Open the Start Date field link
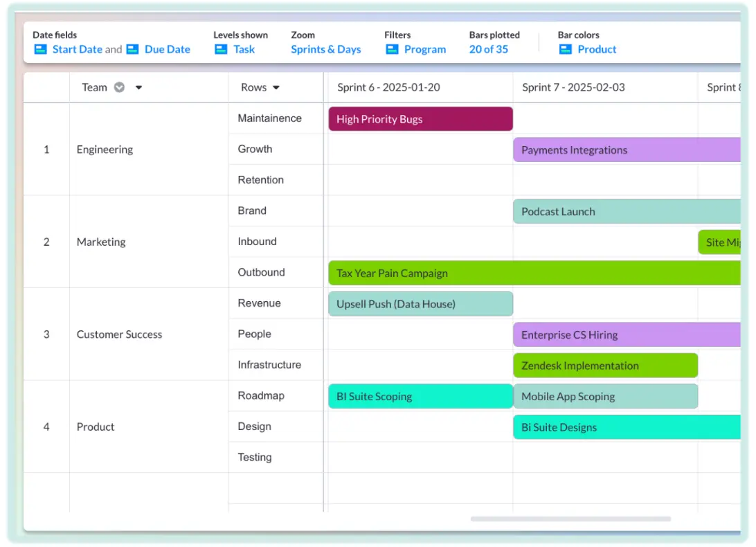This screenshot has width=756, height=547. click(77, 49)
